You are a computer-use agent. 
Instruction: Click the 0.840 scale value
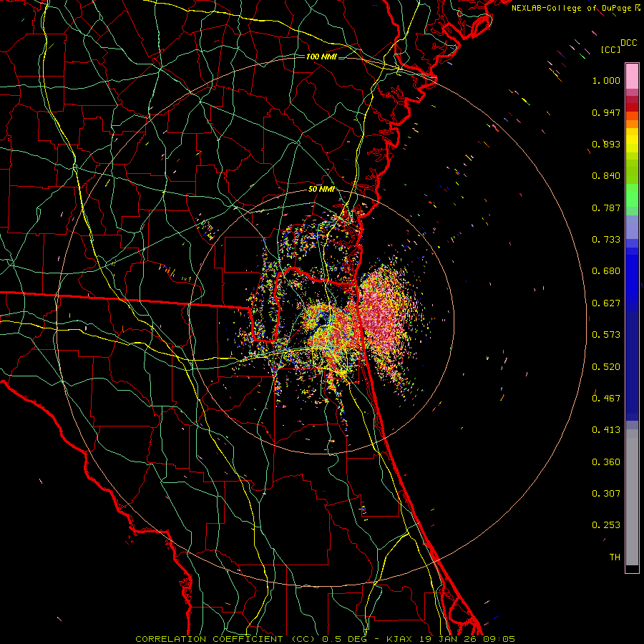(606, 176)
